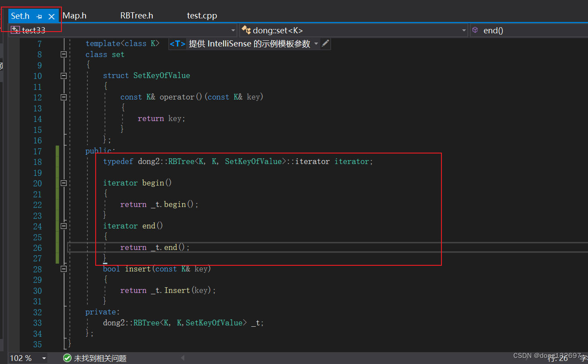Open the end() member dropdown
Screen dimensions: 588x364
click(x=529, y=30)
